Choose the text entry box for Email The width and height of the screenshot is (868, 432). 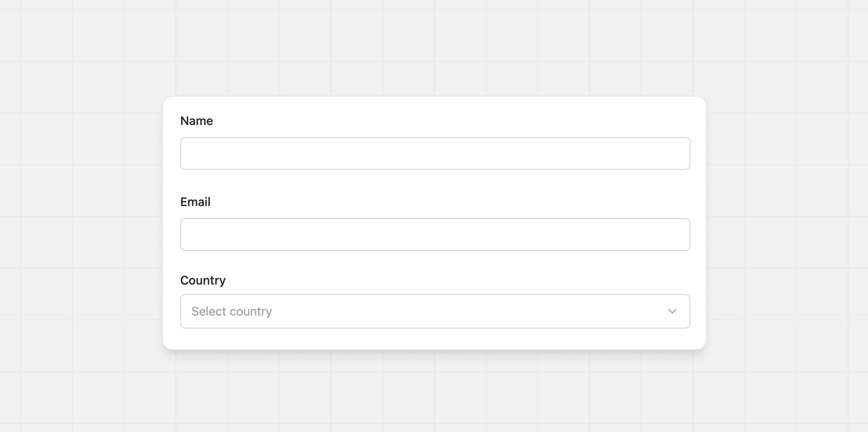[434, 235]
